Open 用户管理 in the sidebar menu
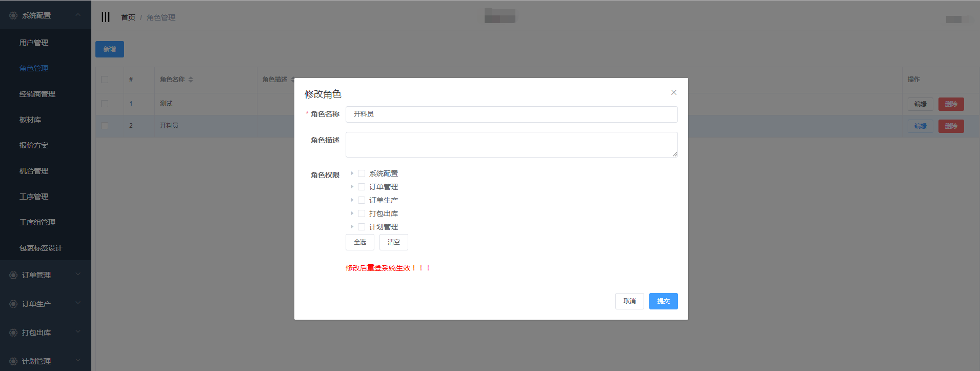The width and height of the screenshot is (980, 371). (34, 43)
